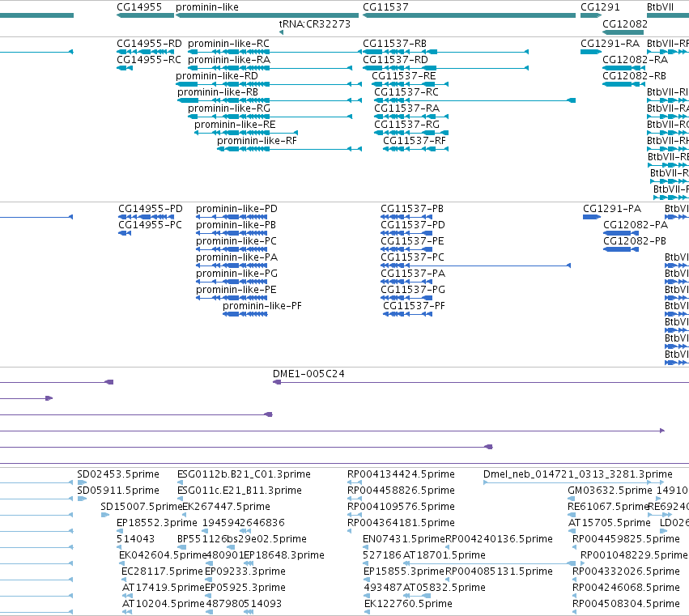
Task: Select protein prominin-like-PF
Action: point(245,314)
